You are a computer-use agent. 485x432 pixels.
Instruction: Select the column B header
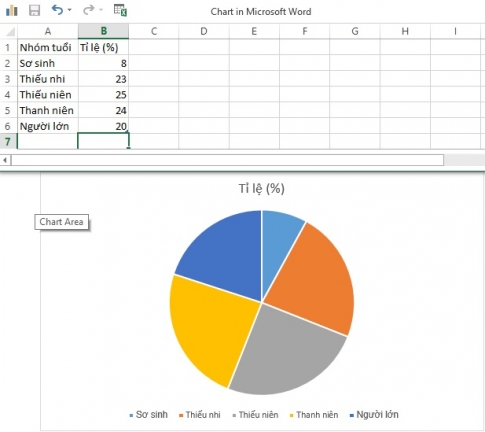coord(103,31)
